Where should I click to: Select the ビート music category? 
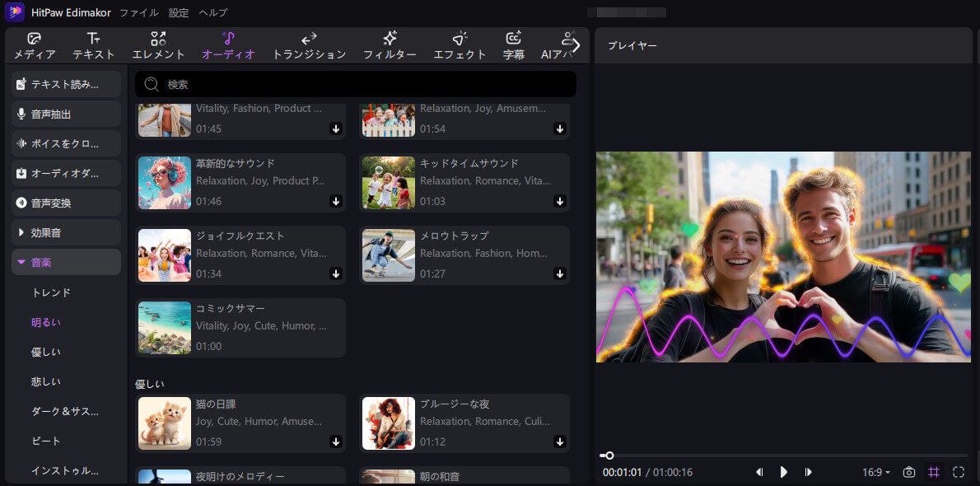pos(45,441)
